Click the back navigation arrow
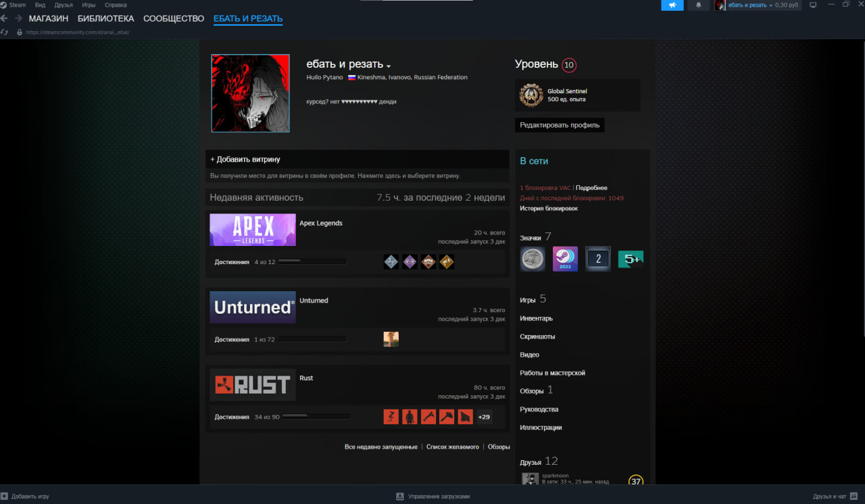The height and width of the screenshot is (504, 865). [x=5, y=18]
